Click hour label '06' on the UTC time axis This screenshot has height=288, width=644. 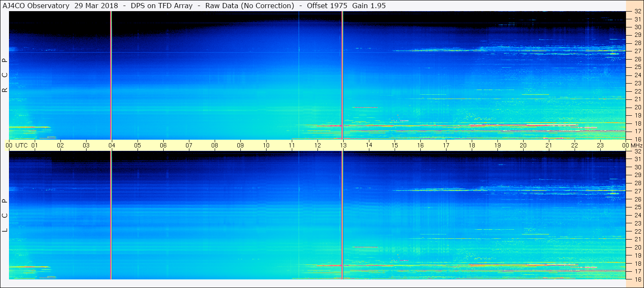[163, 145]
